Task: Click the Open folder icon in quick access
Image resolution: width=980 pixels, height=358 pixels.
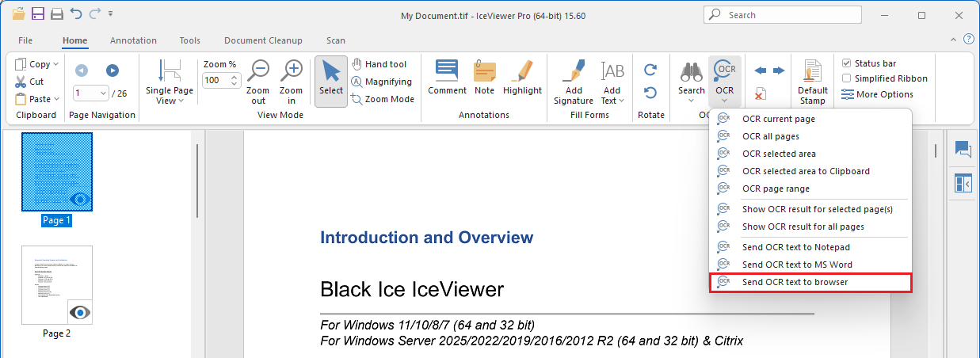Action: click(19, 13)
